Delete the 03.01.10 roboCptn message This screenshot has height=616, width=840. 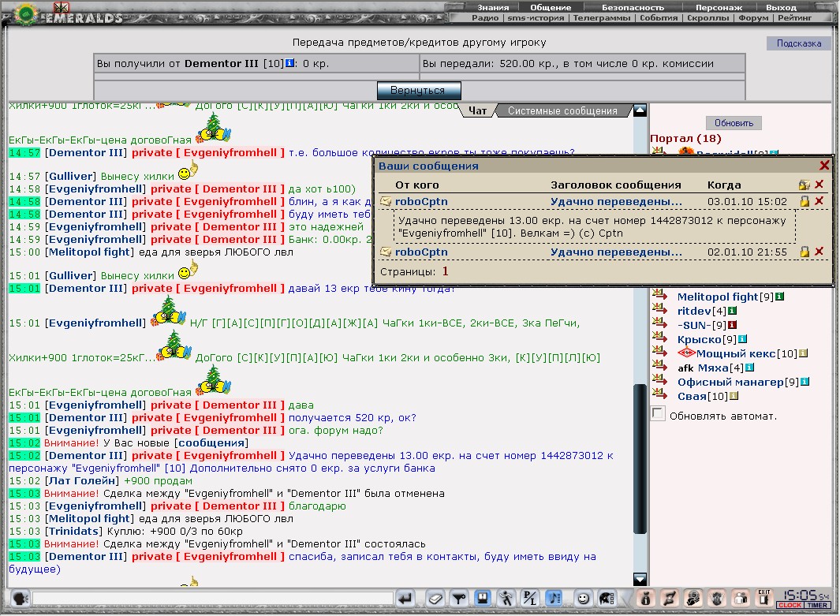(819, 201)
